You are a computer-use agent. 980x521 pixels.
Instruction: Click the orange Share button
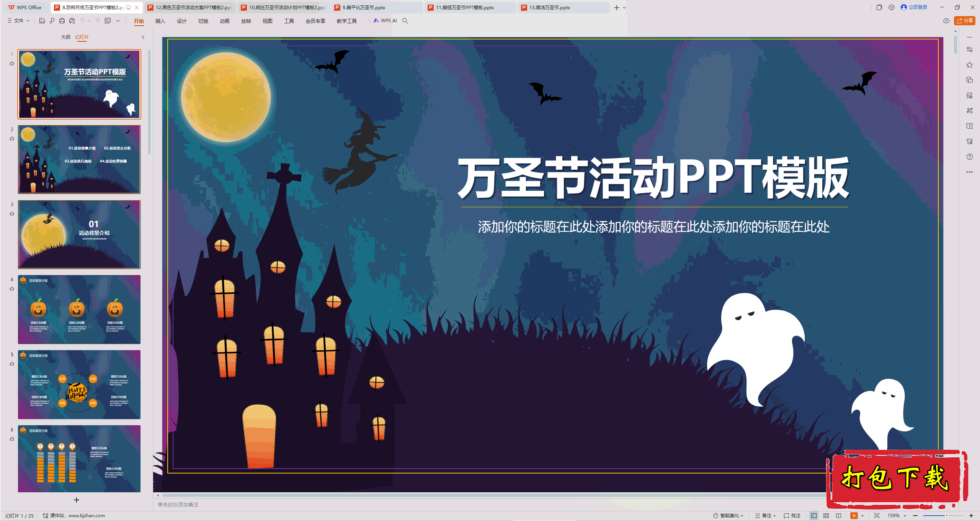click(965, 21)
